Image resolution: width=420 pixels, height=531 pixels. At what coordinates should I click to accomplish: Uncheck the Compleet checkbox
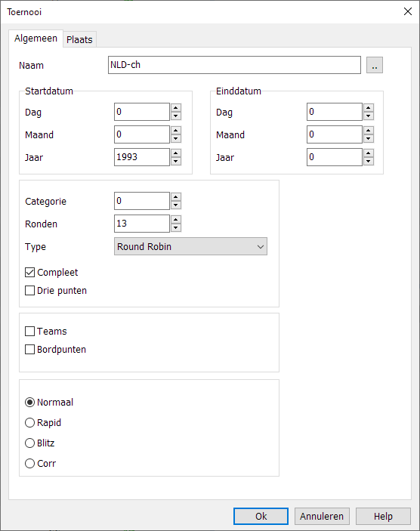(x=29, y=272)
